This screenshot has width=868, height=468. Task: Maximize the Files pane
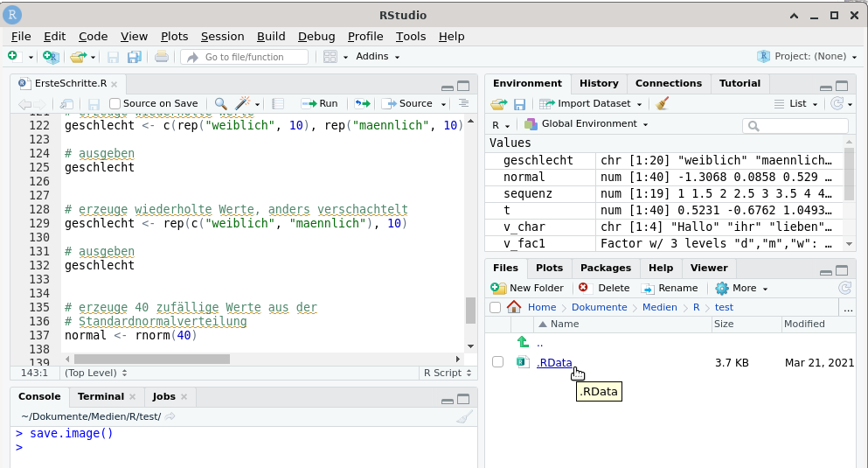842,270
